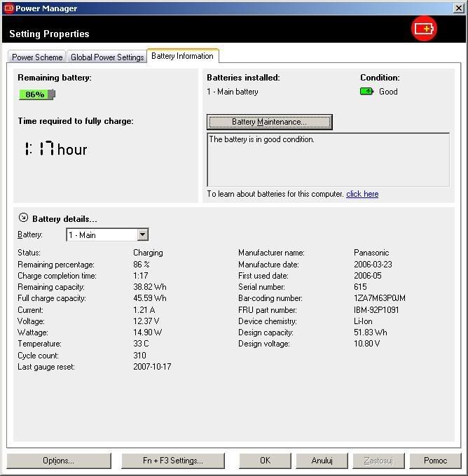Screen dimensions: 468x476
Task: Click the Power Manager title bar icon
Action: pyautogui.click(x=8, y=8)
